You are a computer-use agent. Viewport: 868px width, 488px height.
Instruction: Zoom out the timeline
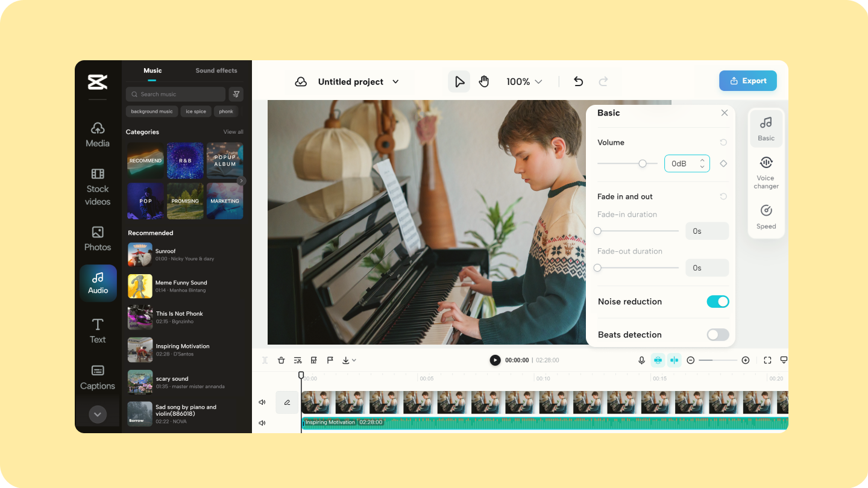pyautogui.click(x=691, y=360)
